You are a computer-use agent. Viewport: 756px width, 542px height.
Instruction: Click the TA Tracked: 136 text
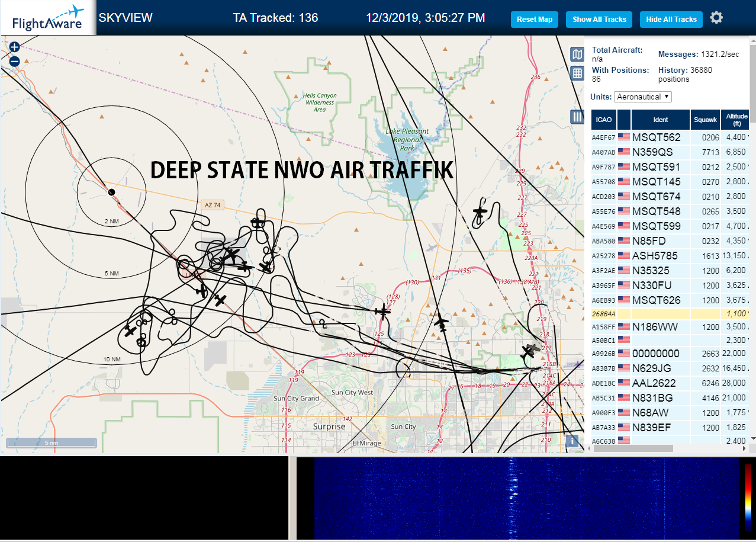(x=275, y=18)
